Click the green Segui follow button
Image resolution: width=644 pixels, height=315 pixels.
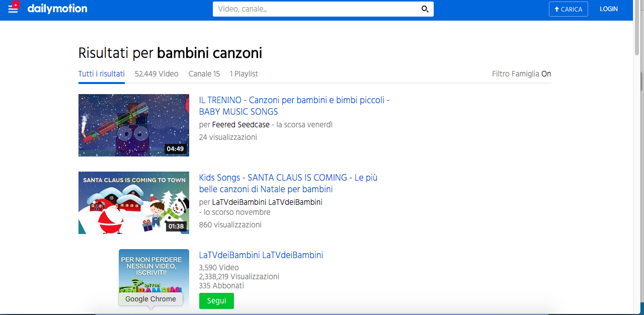coord(216,301)
